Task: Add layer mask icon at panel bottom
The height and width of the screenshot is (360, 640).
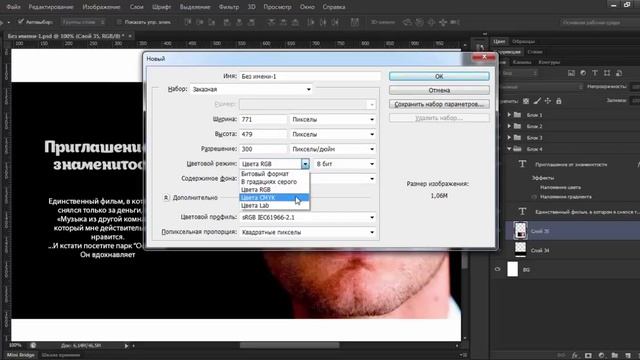Action: tap(588, 356)
